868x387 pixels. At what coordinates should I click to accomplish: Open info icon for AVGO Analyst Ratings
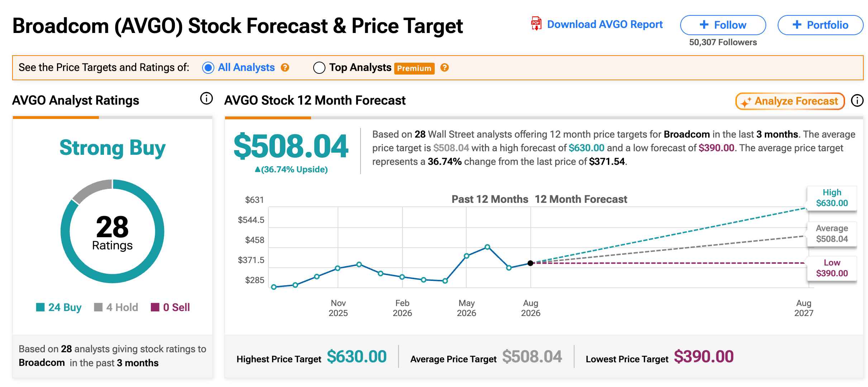(206, 98)
